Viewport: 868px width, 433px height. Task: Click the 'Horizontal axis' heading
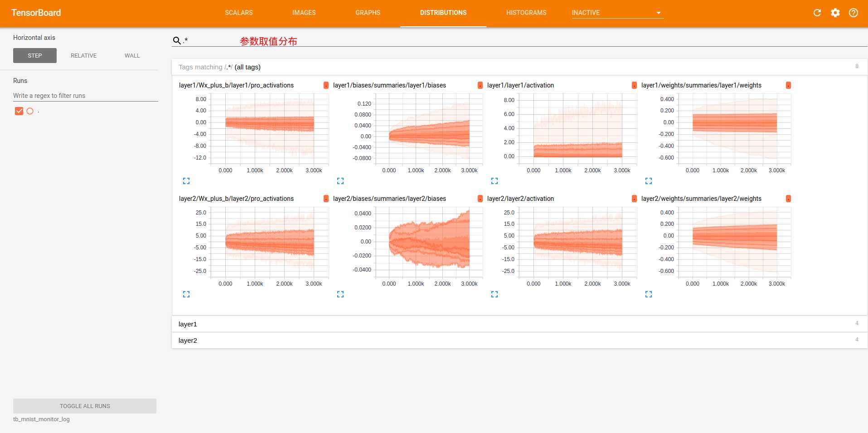point(34,38)
